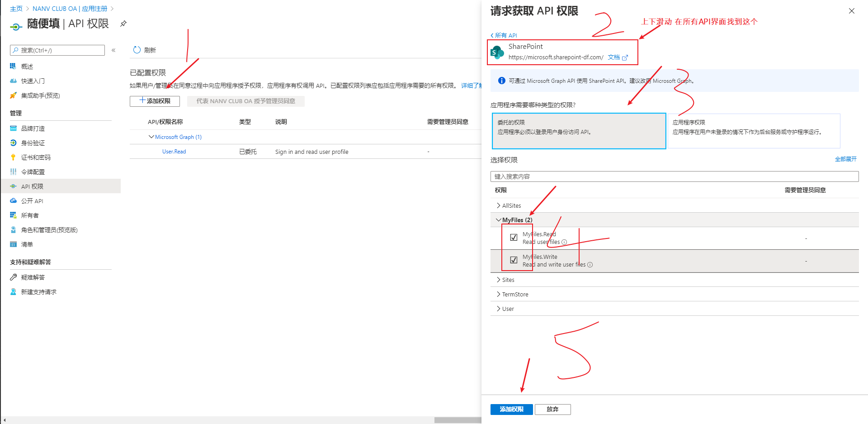868x424 pixels.
Task: Click the 主页 breadcrumb link
Action: point(16,9)
